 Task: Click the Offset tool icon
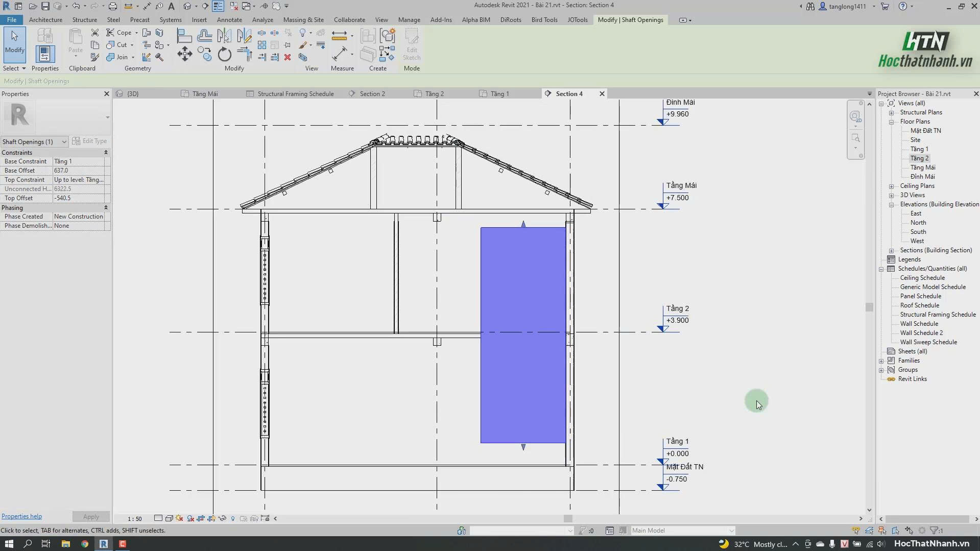click(x=205, y=35)
